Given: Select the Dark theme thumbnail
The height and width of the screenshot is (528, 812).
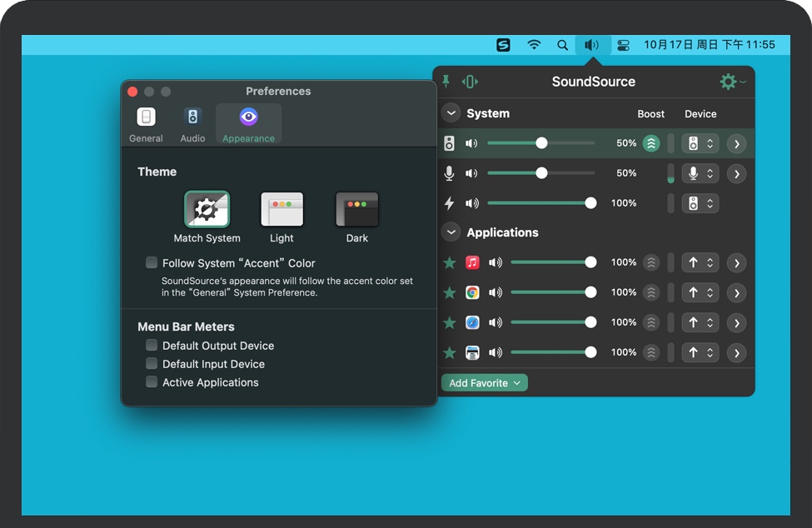Looking at the screenshot, I should click(x=357, y=210).
